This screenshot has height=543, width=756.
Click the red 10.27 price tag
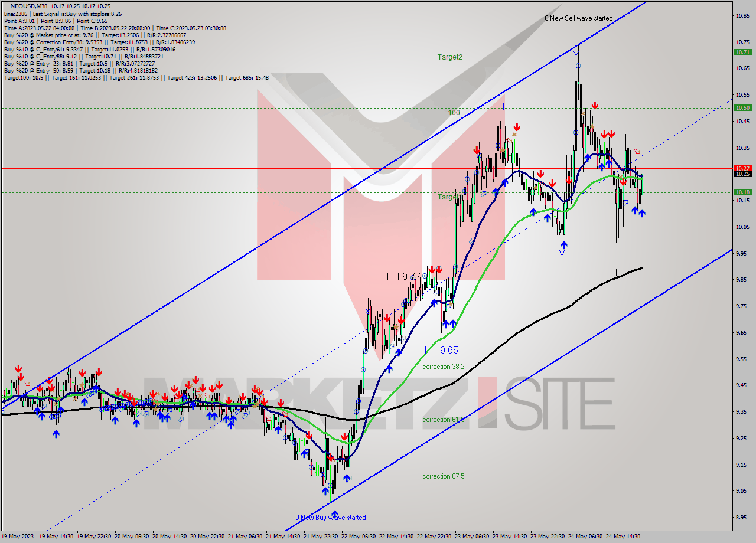tap(742, 168)
